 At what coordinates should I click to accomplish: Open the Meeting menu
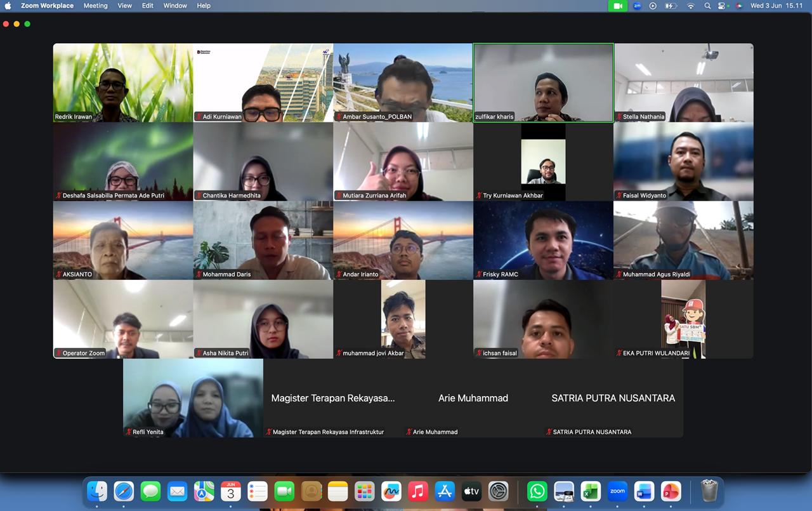[96, 6]
